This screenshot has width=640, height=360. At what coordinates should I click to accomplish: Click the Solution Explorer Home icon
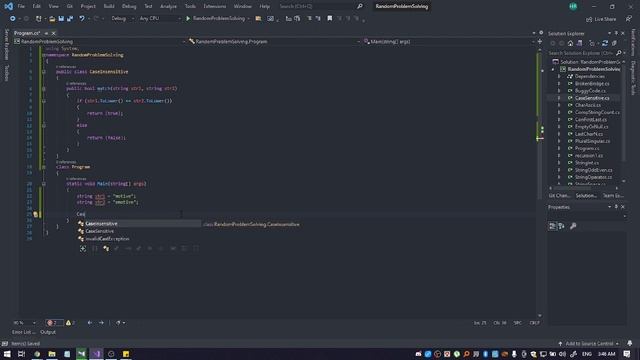pyautogui.click(x=571, y=43)
